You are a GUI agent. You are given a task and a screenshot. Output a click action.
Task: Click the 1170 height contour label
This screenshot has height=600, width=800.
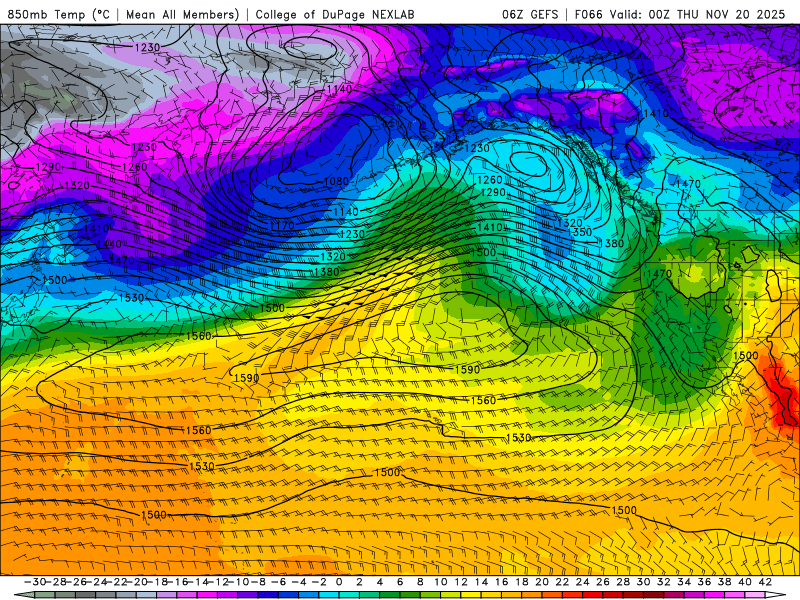pyautogui.click(x=282, y=225)
